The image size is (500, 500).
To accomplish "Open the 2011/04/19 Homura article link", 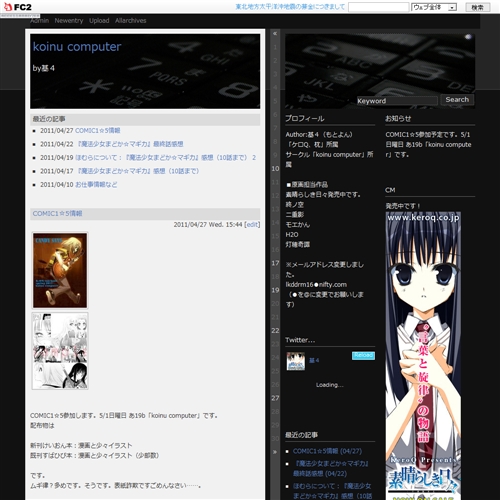I will tap(166, 158).
